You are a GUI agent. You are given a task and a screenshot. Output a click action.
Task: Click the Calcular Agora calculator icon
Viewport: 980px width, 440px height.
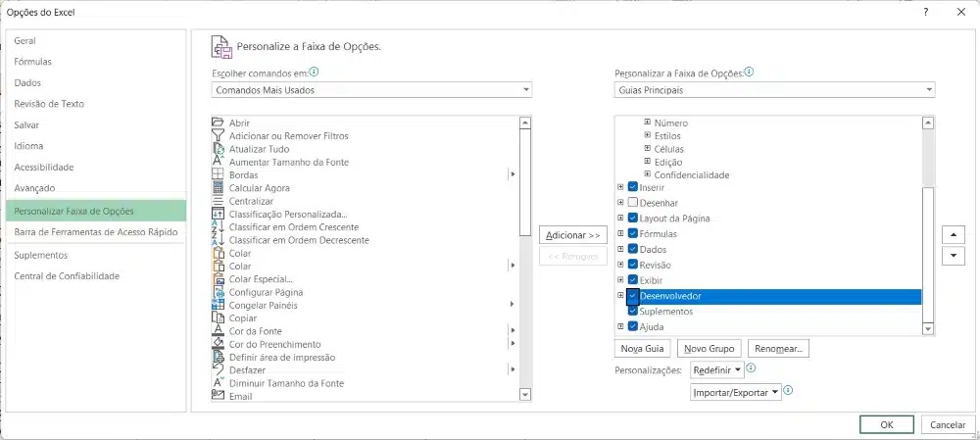click(219, 188)
